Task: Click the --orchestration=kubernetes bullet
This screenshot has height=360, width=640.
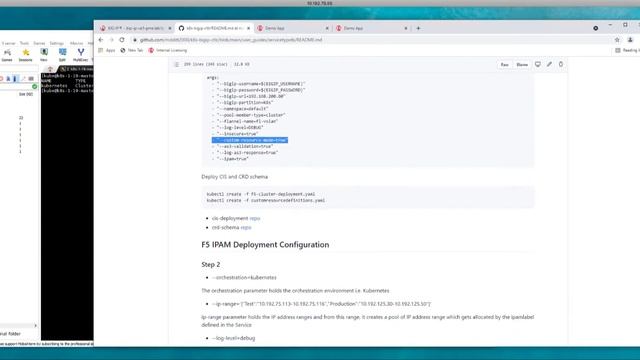Action: click(244, 278)
